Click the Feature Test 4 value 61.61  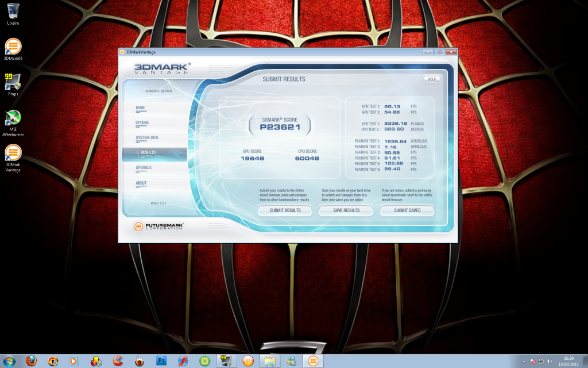point(392,158)
